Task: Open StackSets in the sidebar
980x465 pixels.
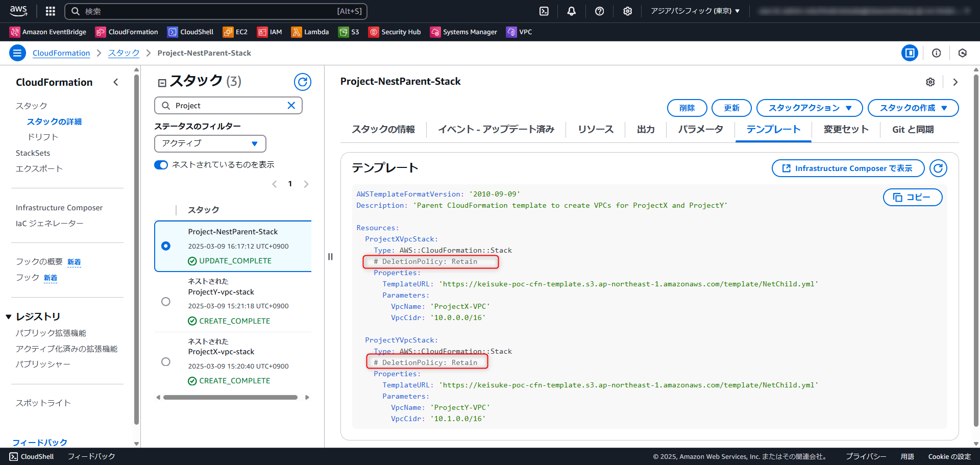Action: click(33, 153)
